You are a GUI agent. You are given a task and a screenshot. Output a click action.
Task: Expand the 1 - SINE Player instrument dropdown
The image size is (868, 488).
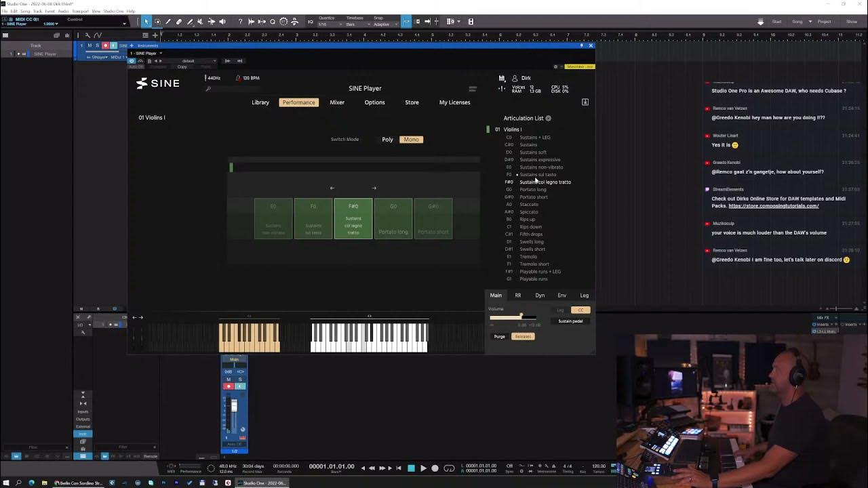click(161, 53)
